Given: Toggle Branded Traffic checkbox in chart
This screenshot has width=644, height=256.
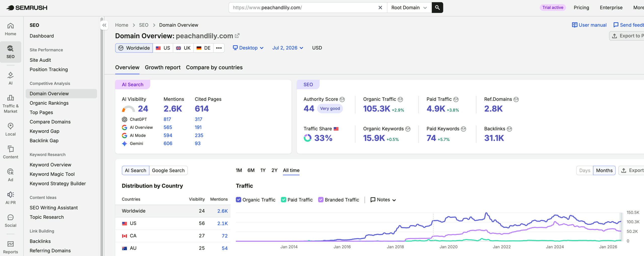Looking at the screenshot, I should click(321, 200).
